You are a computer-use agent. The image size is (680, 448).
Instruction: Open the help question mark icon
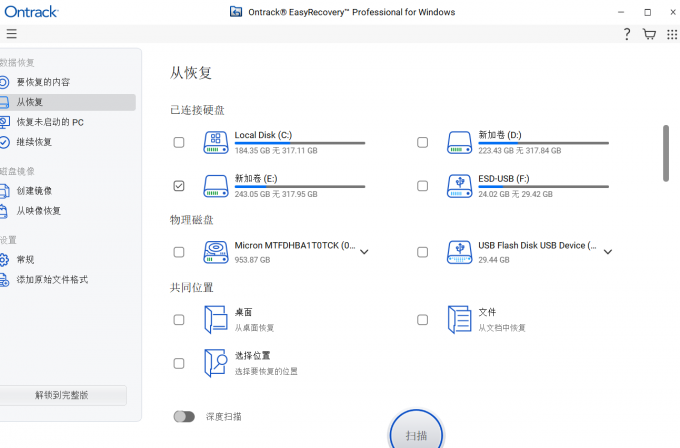(x=627, y=34)
